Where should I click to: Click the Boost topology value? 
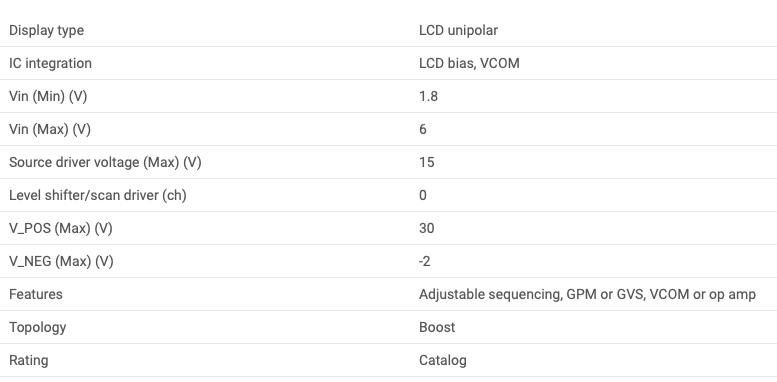(437, 327)
